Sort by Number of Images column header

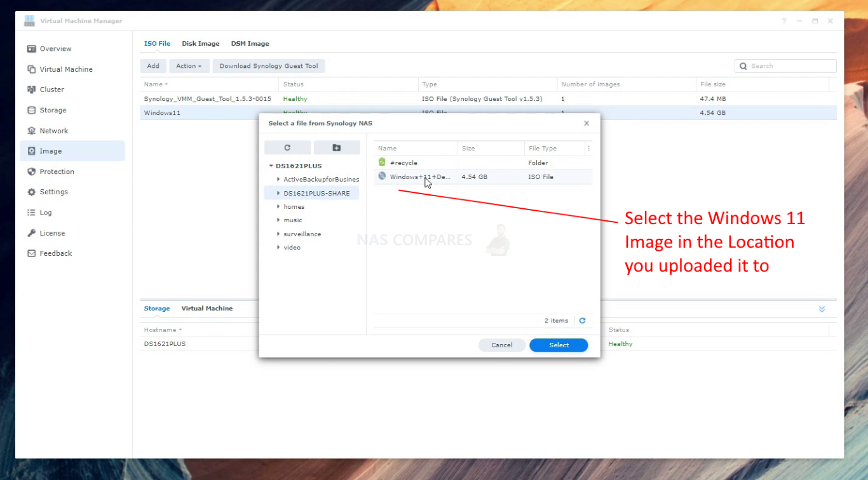click(x=627, y=84)
